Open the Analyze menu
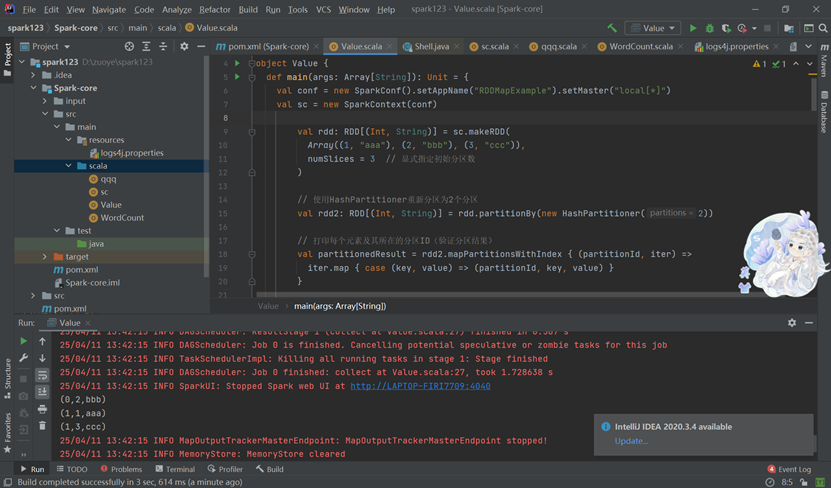The width and height of the screenshot is (831, 488). 176,10
